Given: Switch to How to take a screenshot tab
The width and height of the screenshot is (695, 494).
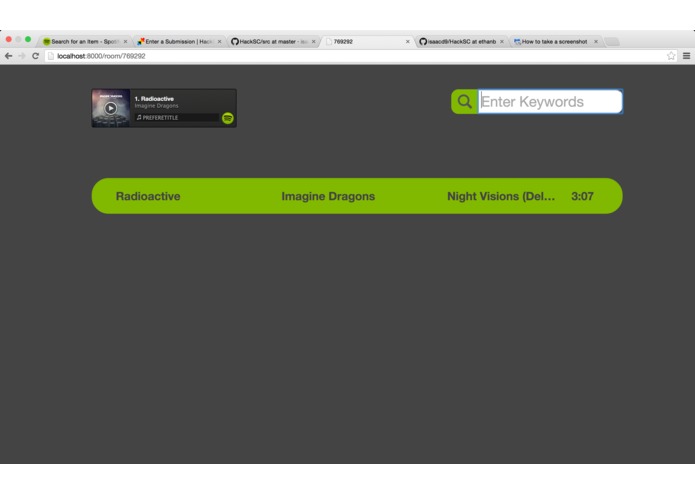Looking at the screenshot, I should click(556, 42).
